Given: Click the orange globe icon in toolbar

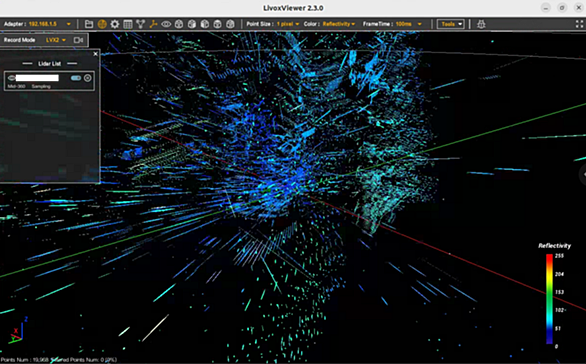Looking at the screenshot, I should (x=102, y=24).
